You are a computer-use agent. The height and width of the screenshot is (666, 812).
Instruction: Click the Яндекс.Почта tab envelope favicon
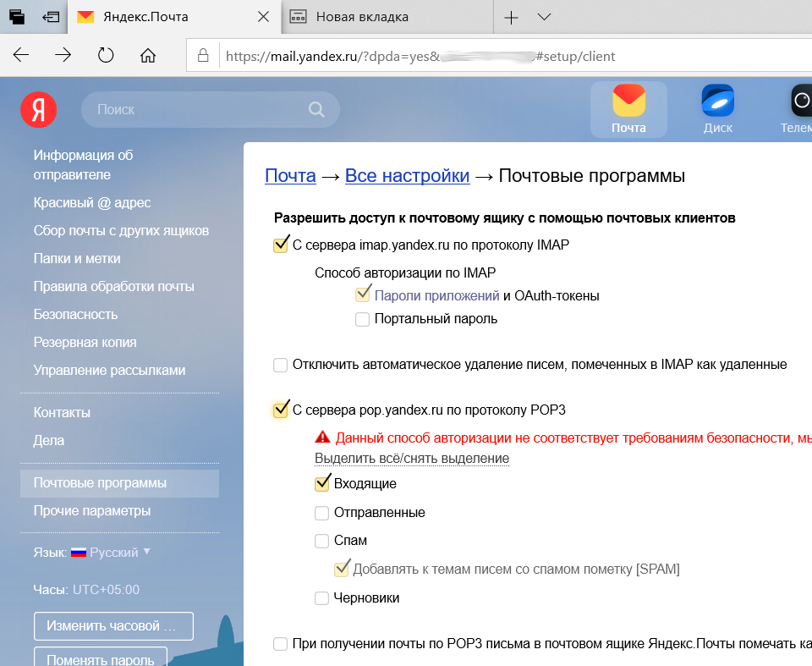[x=85, y=17]
